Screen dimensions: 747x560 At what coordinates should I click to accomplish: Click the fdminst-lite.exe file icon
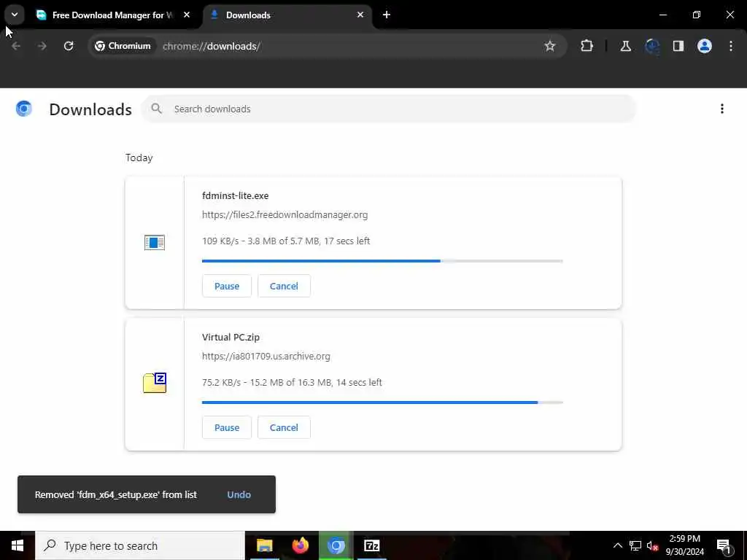(x=155, y=242)
